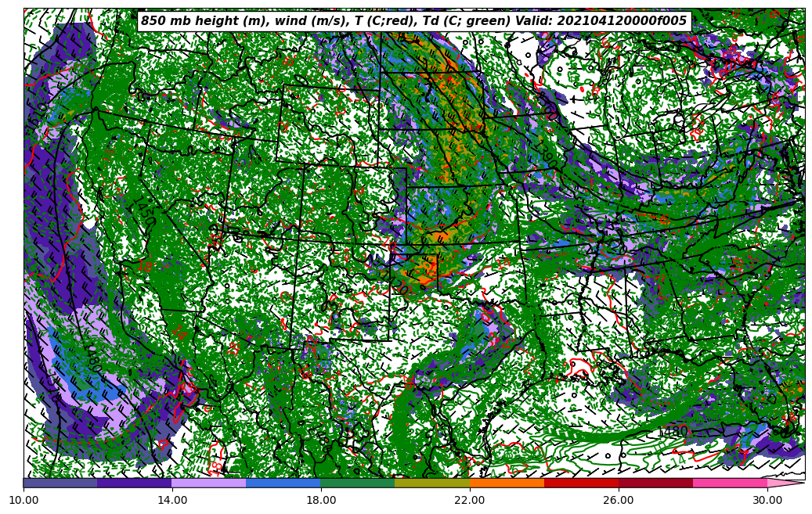Click the orange 22–24 colorbar segment

click(507, 483)
